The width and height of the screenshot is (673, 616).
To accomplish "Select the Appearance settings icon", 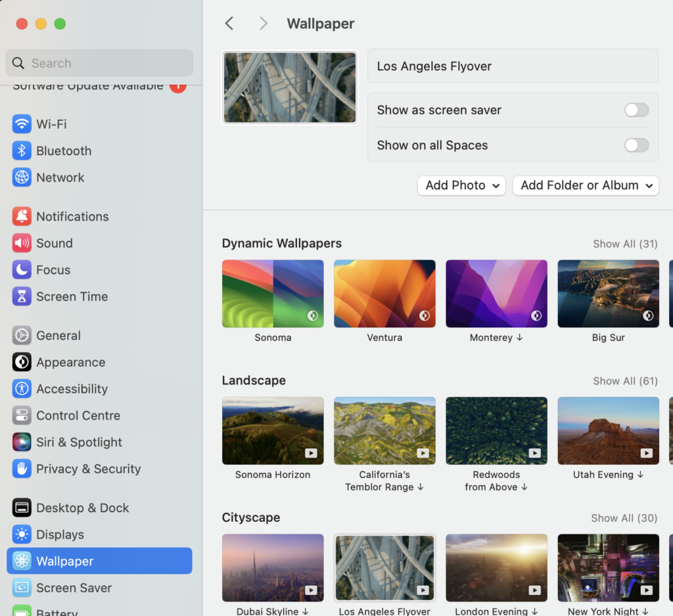I will [20, 362].
